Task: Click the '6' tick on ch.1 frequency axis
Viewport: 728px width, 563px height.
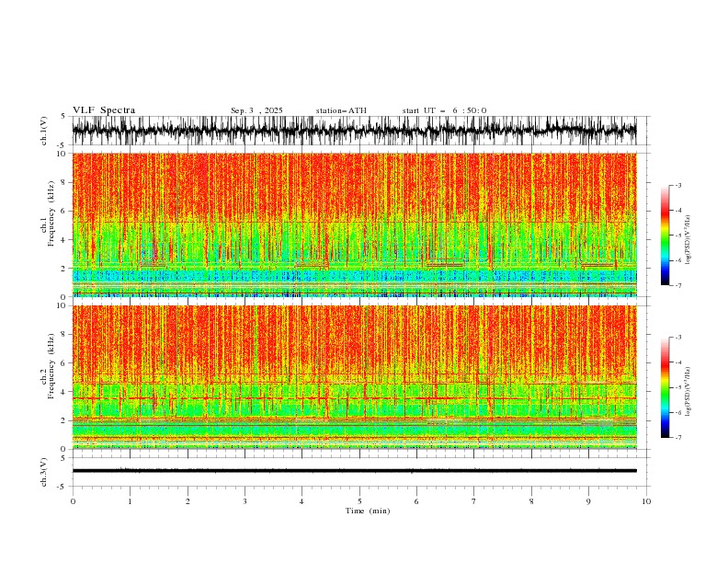Action: (x=65, y=211)
